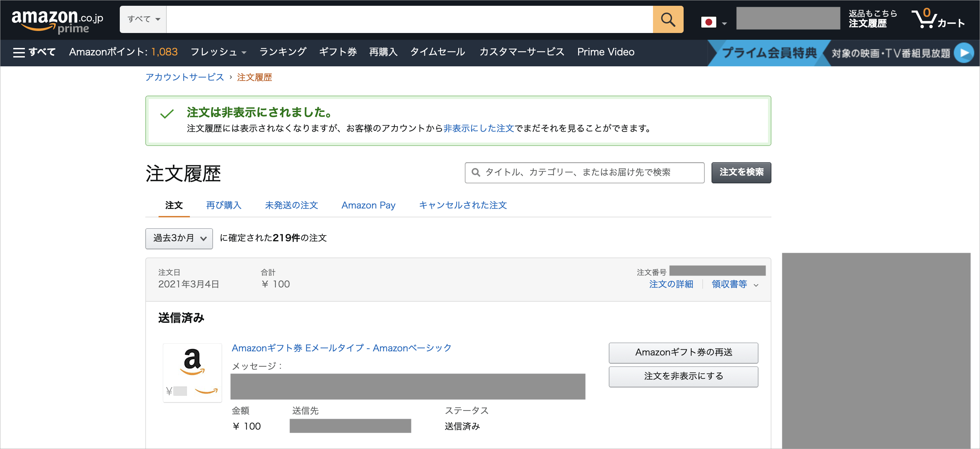Switch to the 注文 tab
The height and width of the screenshot is (449, 980).
(174, 205)
